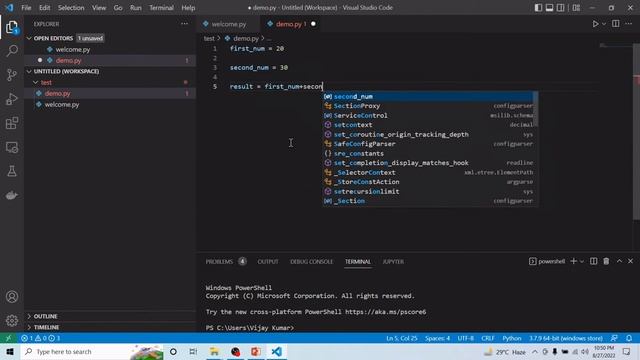This screenshot has height=360, width=640.
Task: Change CRLF end of line sequence
Action: (x=488, y=338)
